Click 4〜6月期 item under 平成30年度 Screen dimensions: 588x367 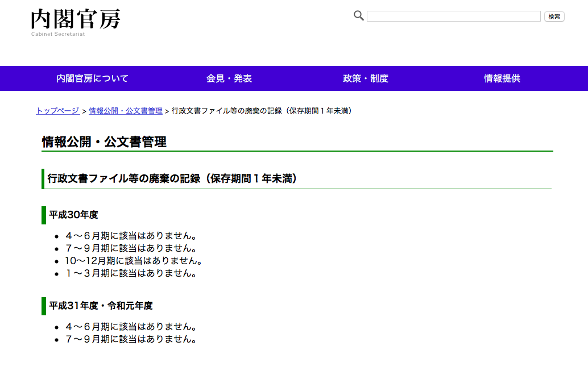(131, 236)
